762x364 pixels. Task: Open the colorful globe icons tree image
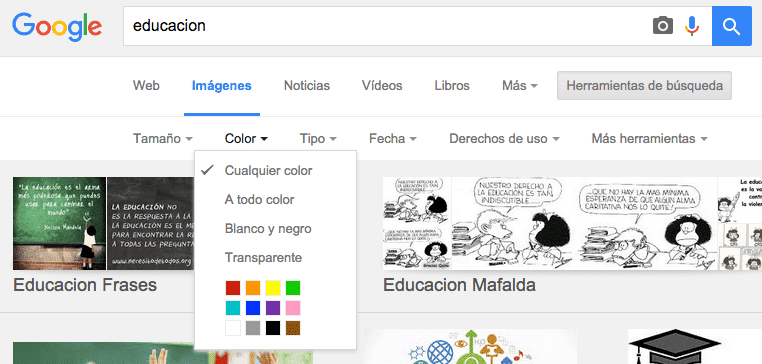(x=470, y=347)
